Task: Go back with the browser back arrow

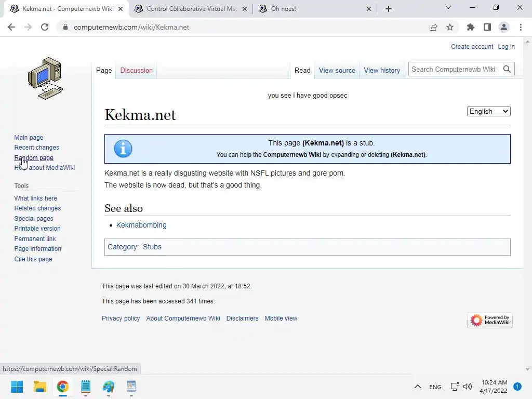Action: (x=11, y=27)
